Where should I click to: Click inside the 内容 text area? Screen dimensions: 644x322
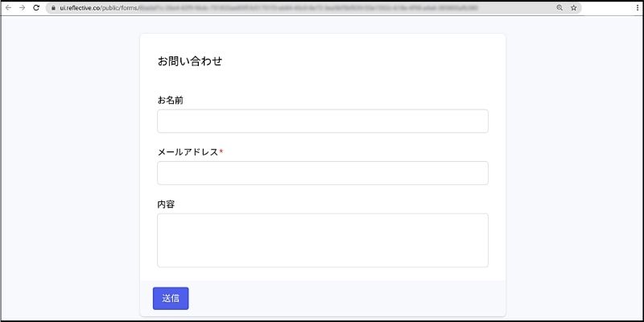pyautogui.click(x=323, y=240)
